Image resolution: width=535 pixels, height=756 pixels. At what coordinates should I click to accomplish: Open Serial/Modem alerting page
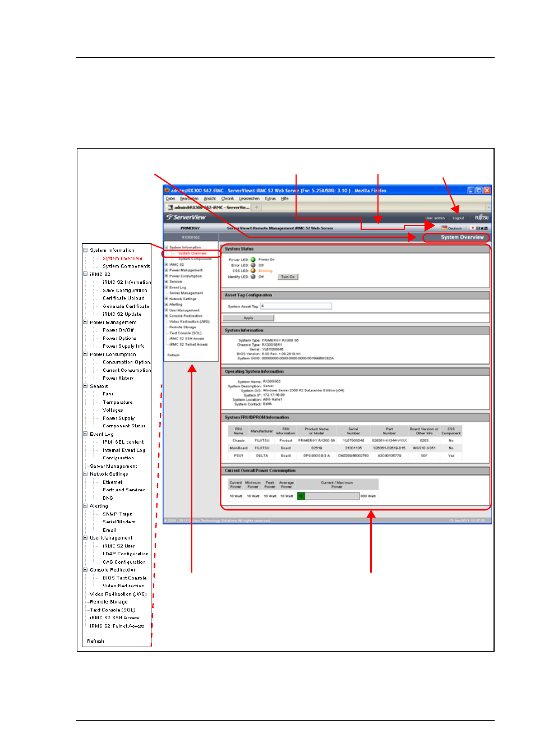[119, 522]
